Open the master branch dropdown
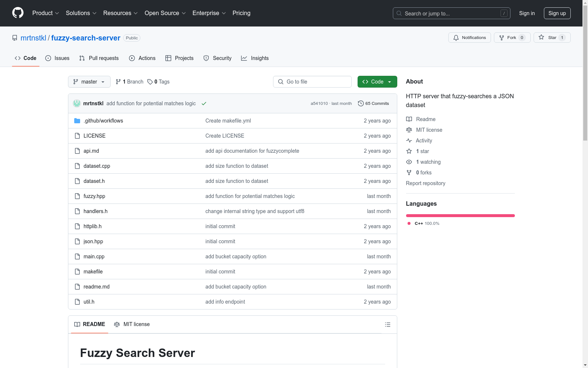 click(89, 82)
